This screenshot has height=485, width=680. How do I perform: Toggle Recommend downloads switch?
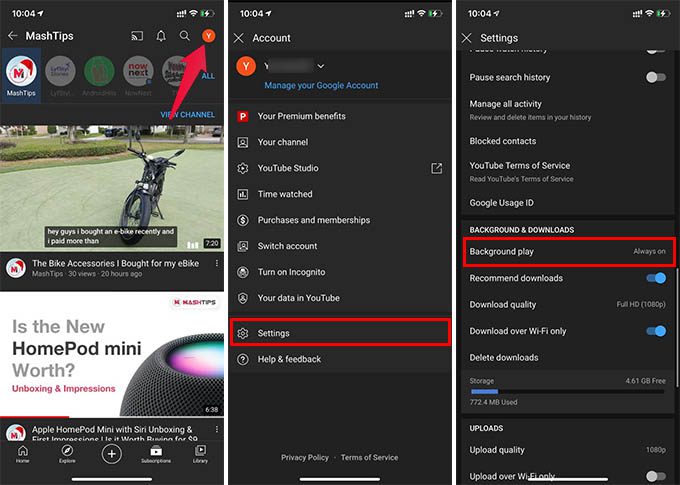tap(656, 278)
